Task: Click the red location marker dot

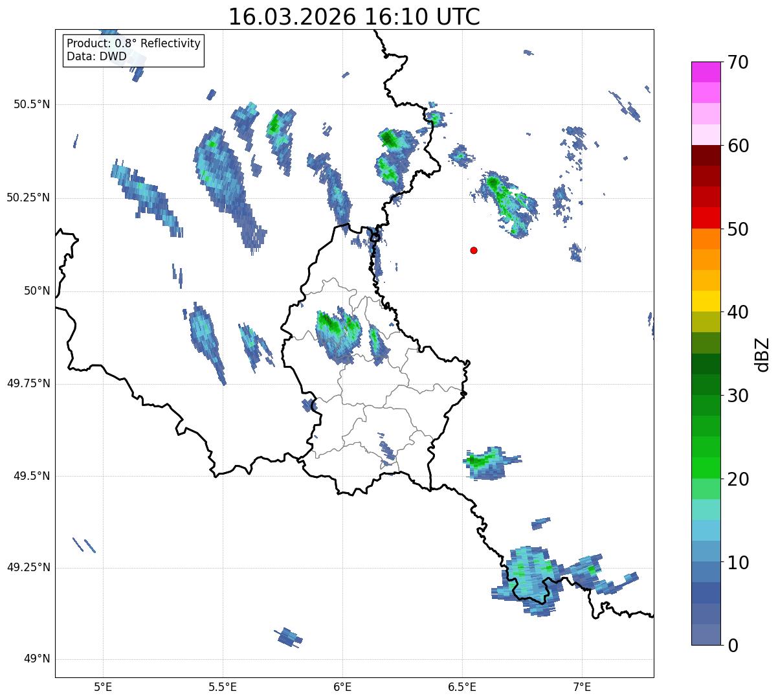Action: pos(474,250)
